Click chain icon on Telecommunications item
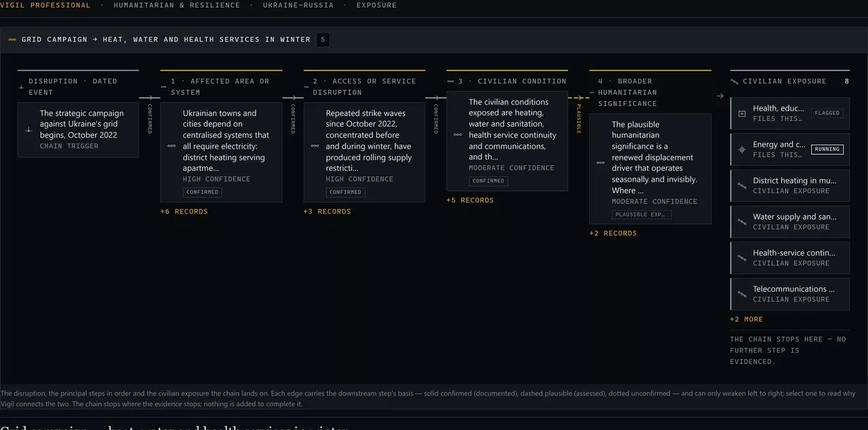This screenshot has height=430, width=868. (742, 294)
